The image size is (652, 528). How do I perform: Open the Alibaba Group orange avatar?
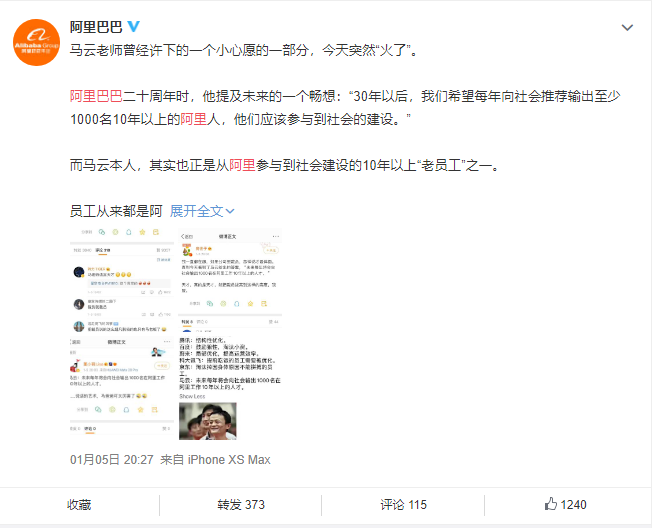37,42
